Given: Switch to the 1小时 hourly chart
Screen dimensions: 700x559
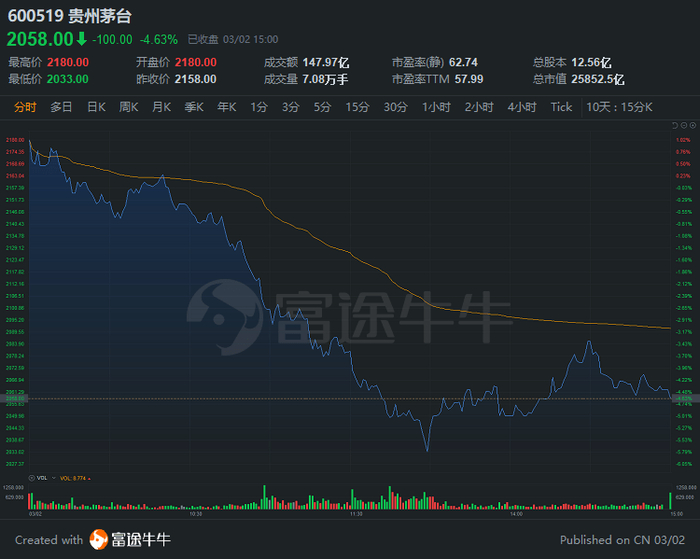Looking at the screenshot, I should 437,107.
